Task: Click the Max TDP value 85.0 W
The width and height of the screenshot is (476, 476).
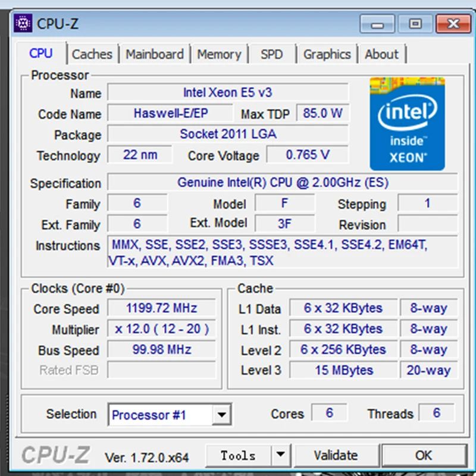Action: (x=322, y=113)
